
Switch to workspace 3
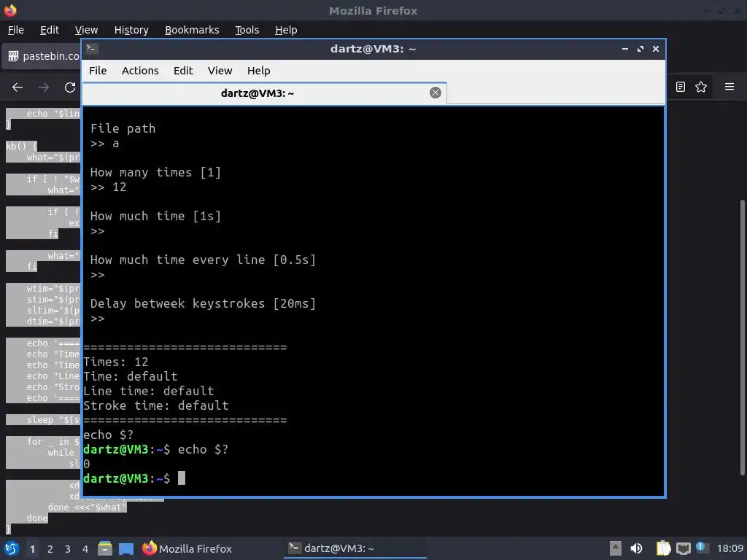click(x=68, y=549)
